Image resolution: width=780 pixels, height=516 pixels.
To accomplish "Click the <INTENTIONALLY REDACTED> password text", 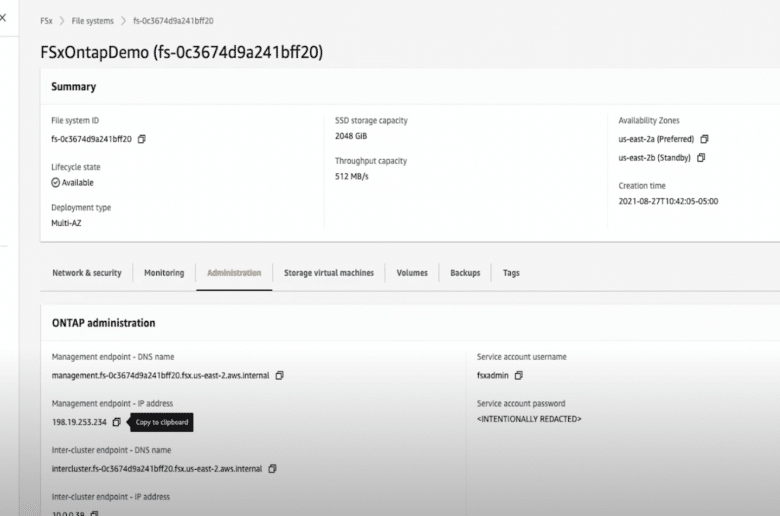I will click(529, 419).
